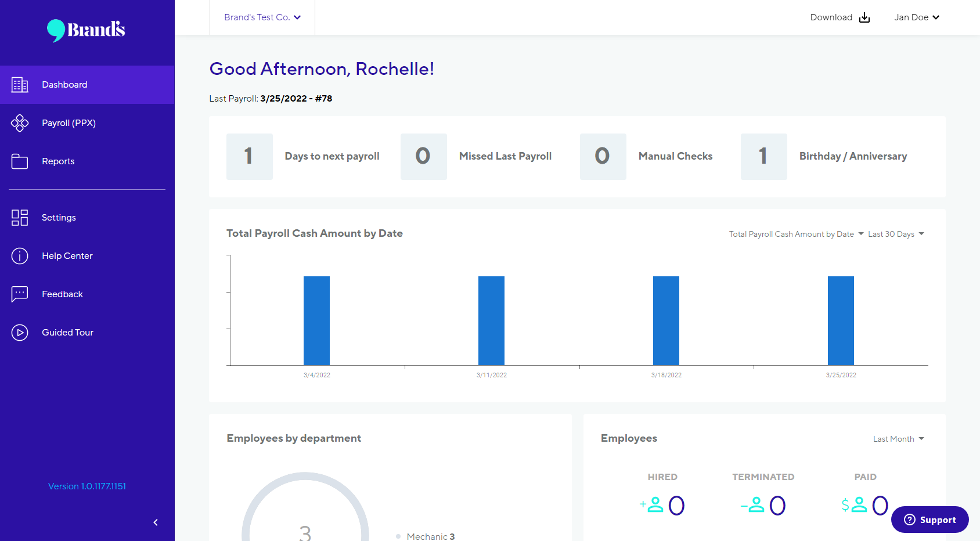Viewport: 980px width, 541px height.
Task: Select the 3/25/2022 payroll bar
Action: pyautogui.click(x=841, y=320)
